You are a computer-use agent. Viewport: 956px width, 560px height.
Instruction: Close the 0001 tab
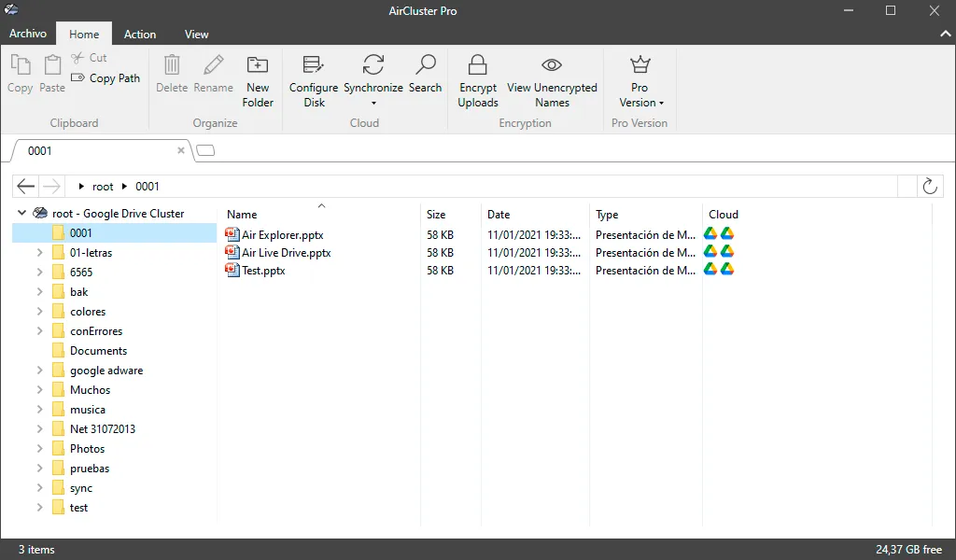(181, 150)
